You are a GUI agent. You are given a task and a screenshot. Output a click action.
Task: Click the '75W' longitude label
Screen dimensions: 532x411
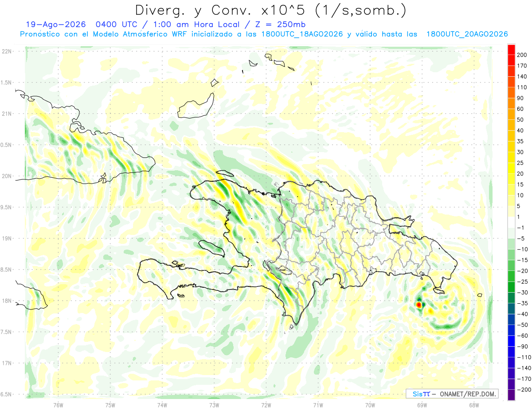pyautogui.click(x=110, y=405)
